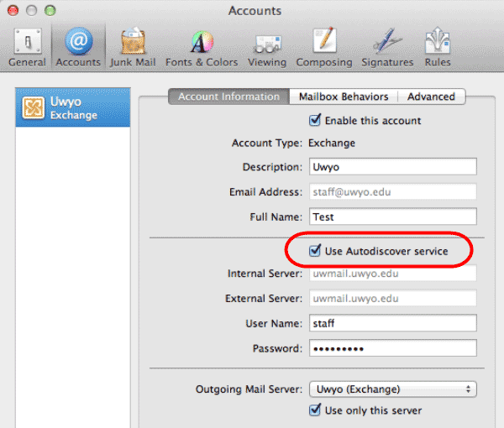The width and height of the screenshot is (504, 428).
Task: Open the Composing preferences pane
Action: 324,48
